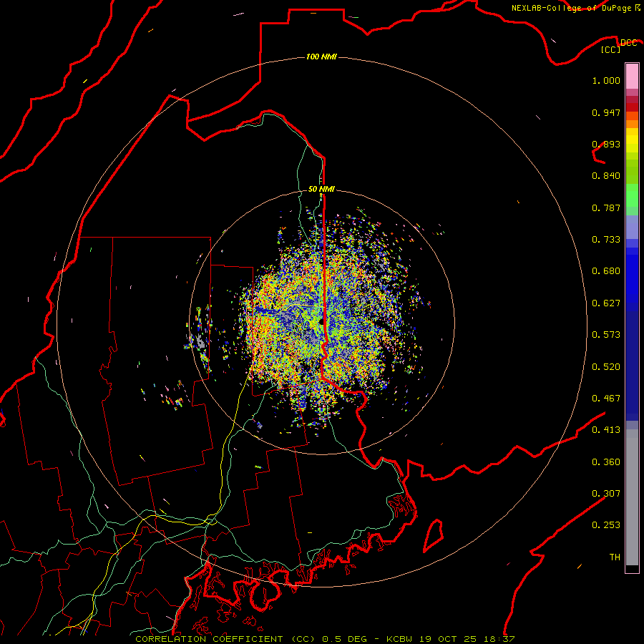
Task: Select the 0.520 scale value
Action: pos(606,367)
